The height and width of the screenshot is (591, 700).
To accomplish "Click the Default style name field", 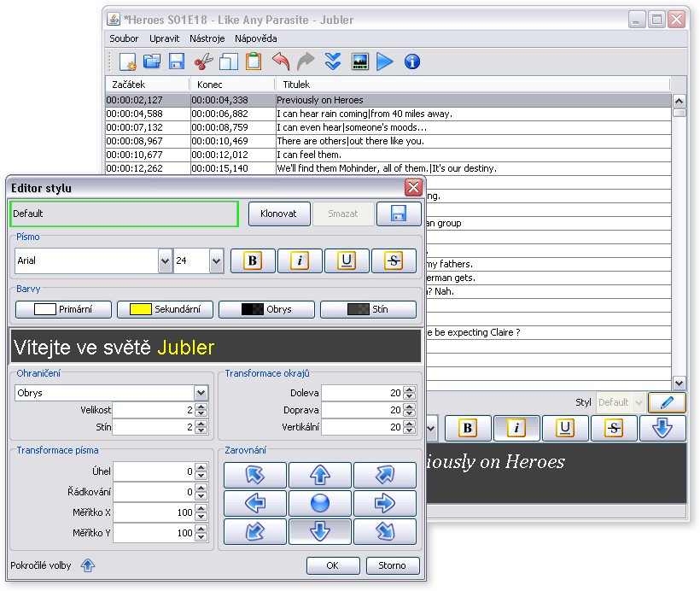I will [x=124, y=214].
